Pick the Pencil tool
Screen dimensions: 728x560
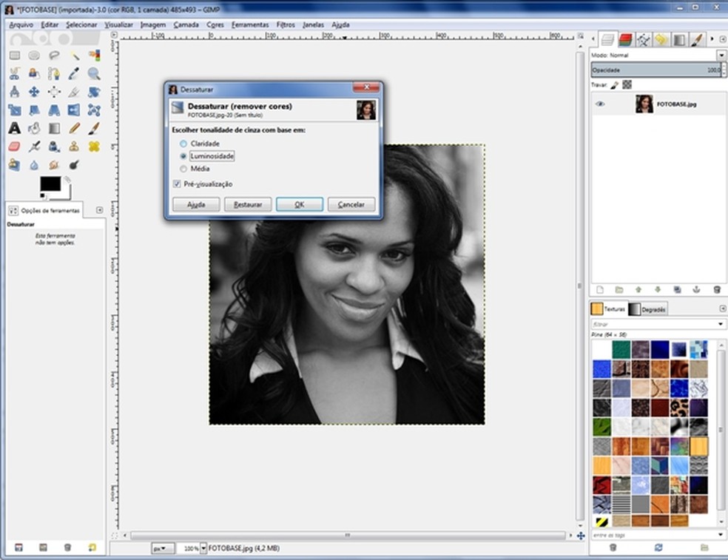74,128
